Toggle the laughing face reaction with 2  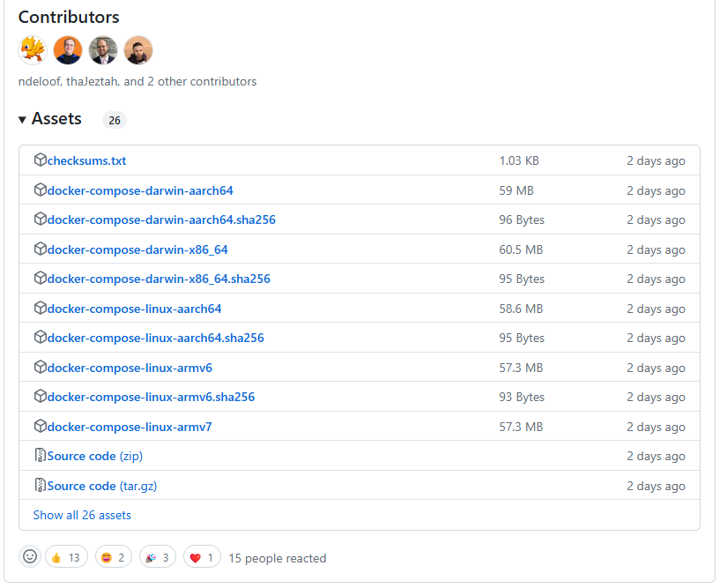pyautogui.click(x=114, y=557)
